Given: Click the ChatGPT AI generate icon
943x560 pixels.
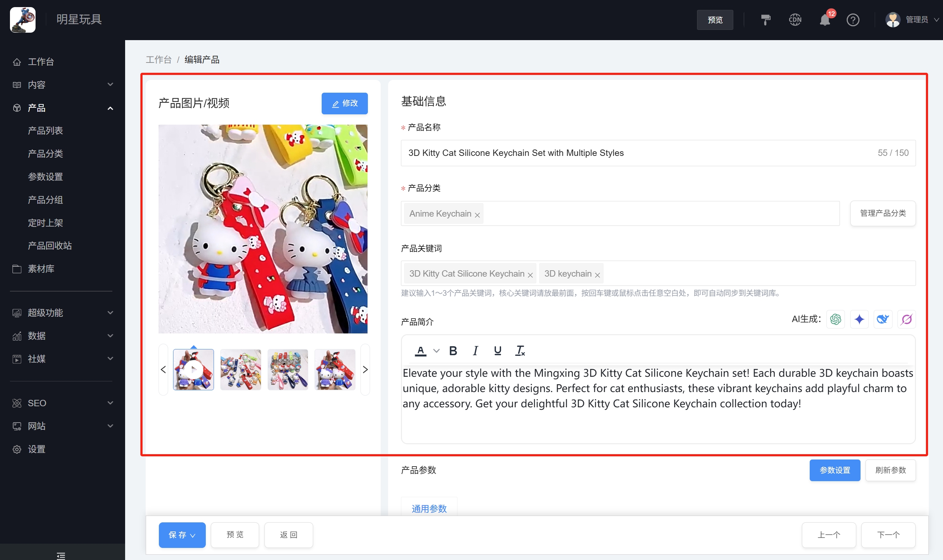Looking at the screenshot, I should [835, 319].
